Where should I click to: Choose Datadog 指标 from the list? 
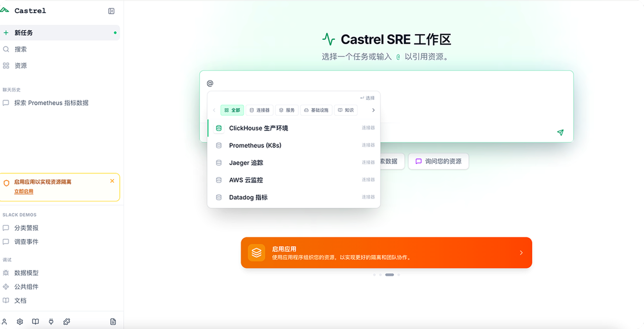294,197
